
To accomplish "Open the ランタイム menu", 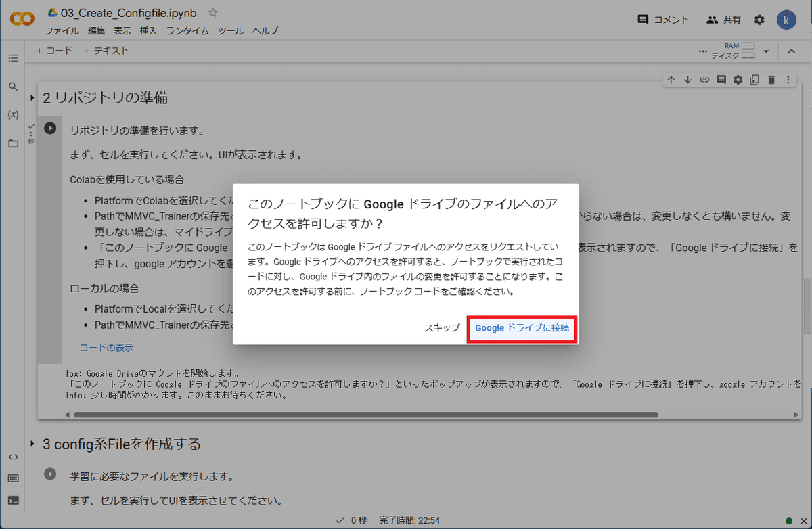I will coord(187,31).
